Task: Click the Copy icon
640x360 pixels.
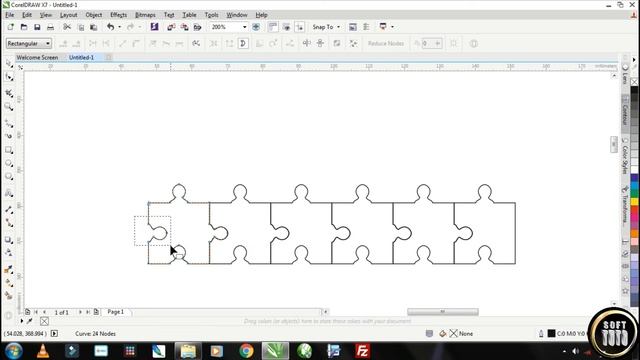Action: (x=80, y=27)
